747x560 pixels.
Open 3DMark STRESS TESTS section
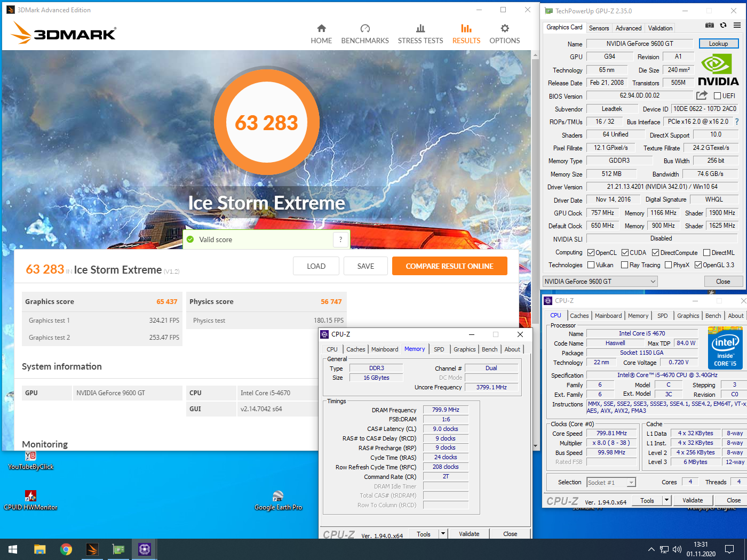420,34
